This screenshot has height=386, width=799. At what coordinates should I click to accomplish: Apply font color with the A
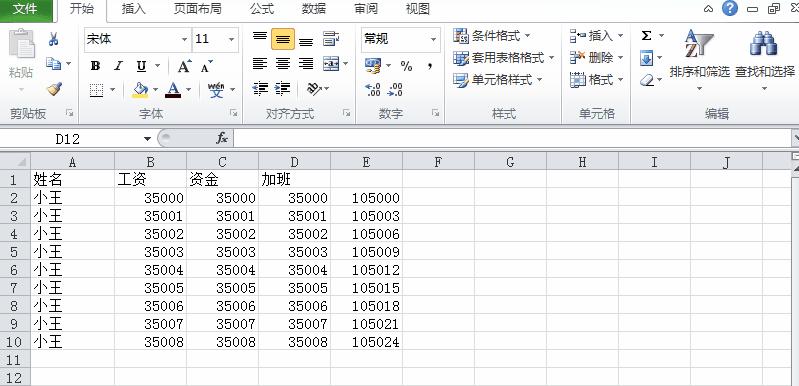[x=173, y=90]
